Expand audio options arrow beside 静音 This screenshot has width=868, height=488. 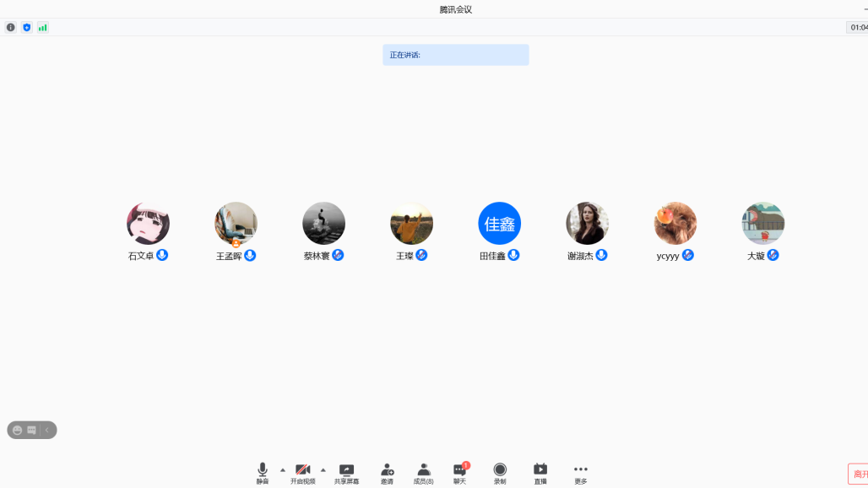tap(283, 469)
